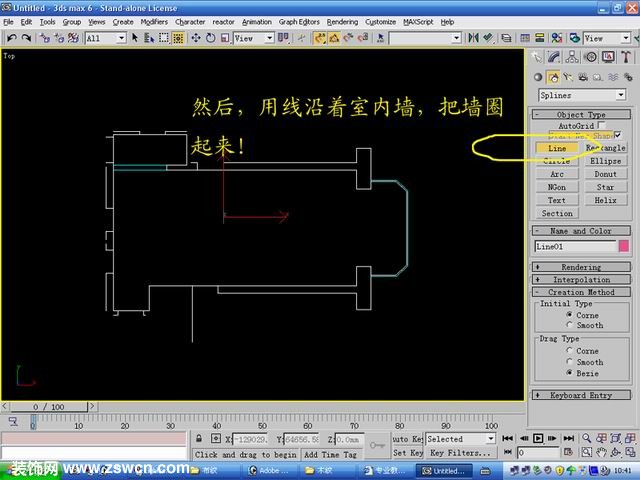Enable the AutoGrid checkbox
640x480 pixels.
tap(601, 125)
